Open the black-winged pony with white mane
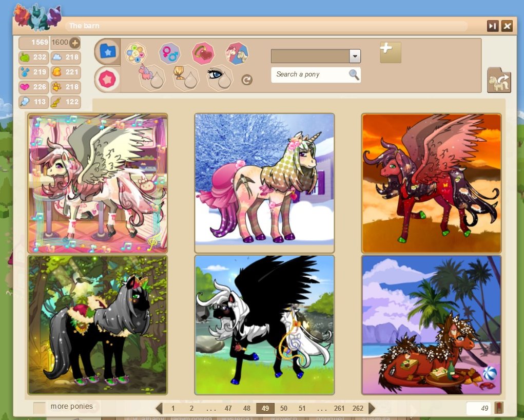The width and height of the screenshot is (524, 420). coord(264,325)
